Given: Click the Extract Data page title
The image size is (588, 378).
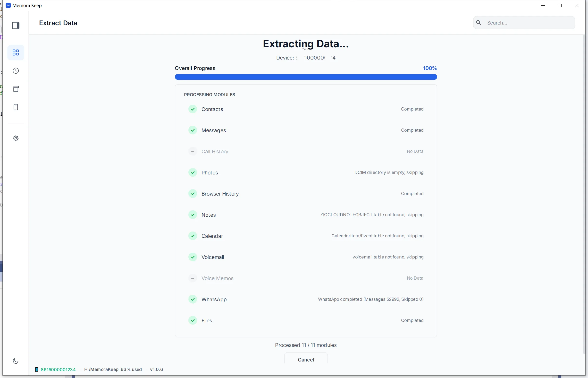Looking at the screenshot, I should [x=58, y=23].
